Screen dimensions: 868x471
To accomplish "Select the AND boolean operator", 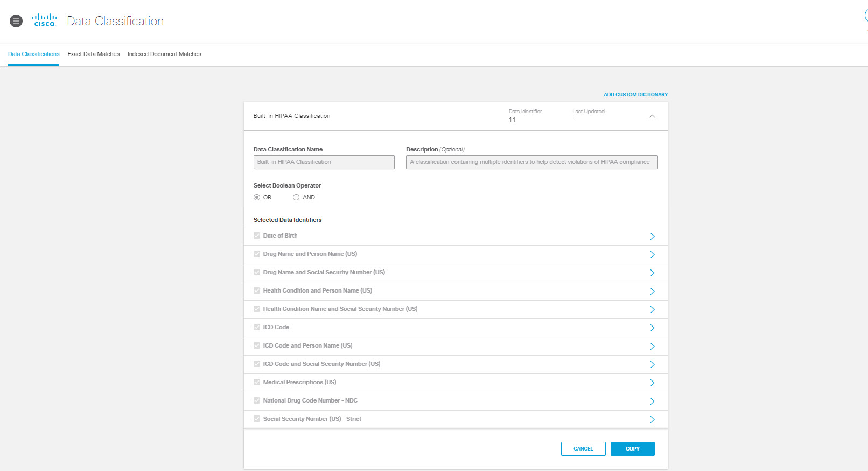I will 296,197.
